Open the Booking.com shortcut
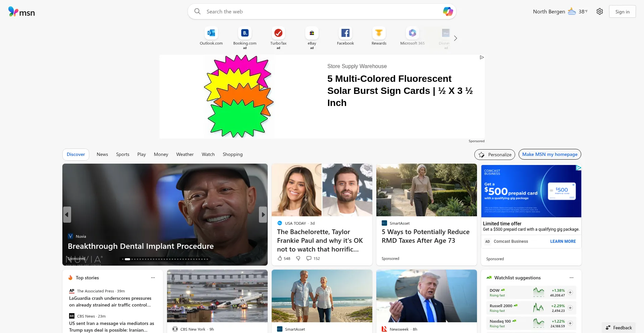Image resolution: width=644 pixels, height=333 pixels. (x=245, y=38)
